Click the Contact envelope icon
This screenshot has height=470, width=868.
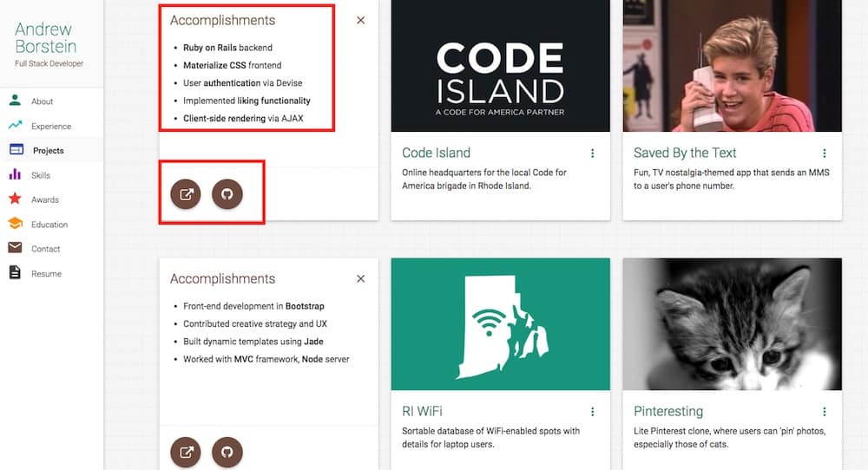click(15, 248)
